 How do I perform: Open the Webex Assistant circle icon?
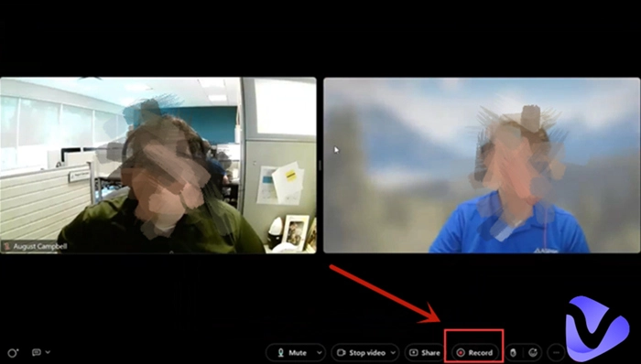[x=13, y=353]
